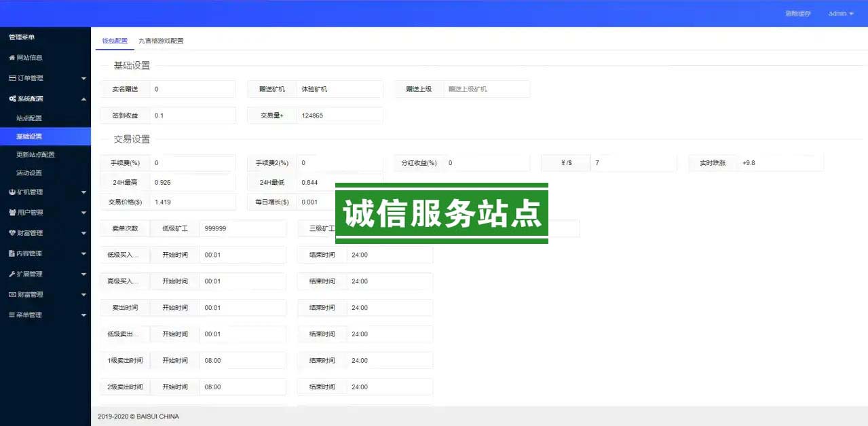
Task: Switch to the 九宫格游戏配置 tab
Action: [x=161, y=41]
